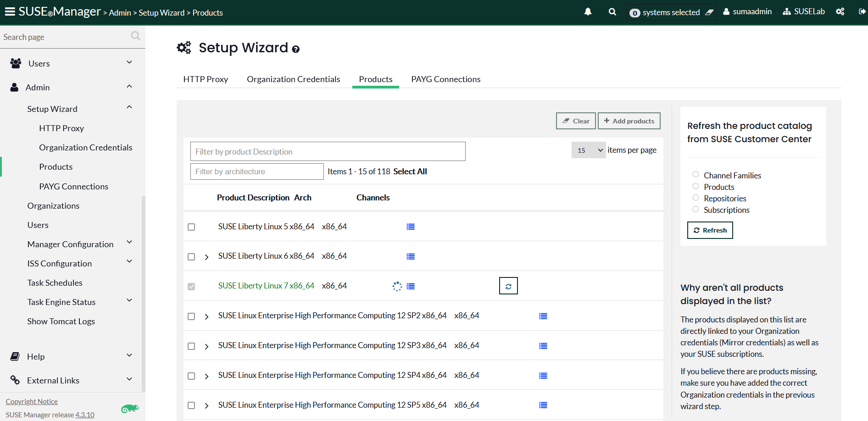868x421 pixels.
Task: Click the Select All link
Action: (410, 172)
